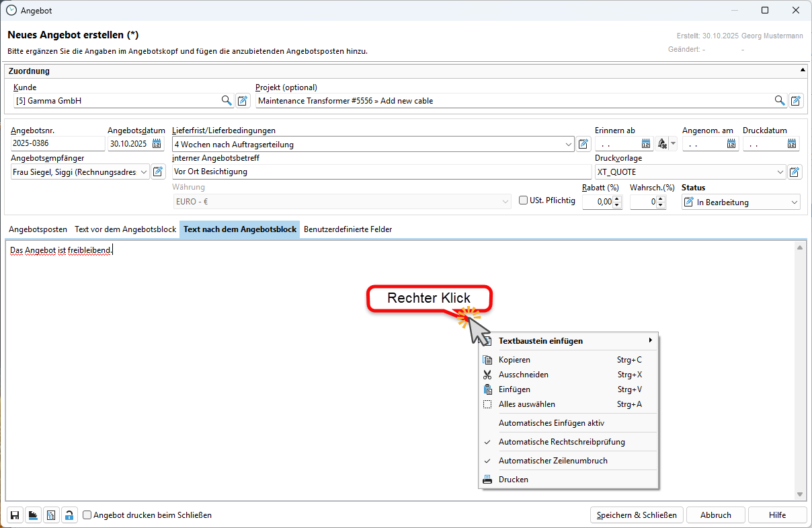Screen dimensions: 812x528
Task: Toggle Automatische Rechtschreibprüfung in context menu
Action: point(561,442)
